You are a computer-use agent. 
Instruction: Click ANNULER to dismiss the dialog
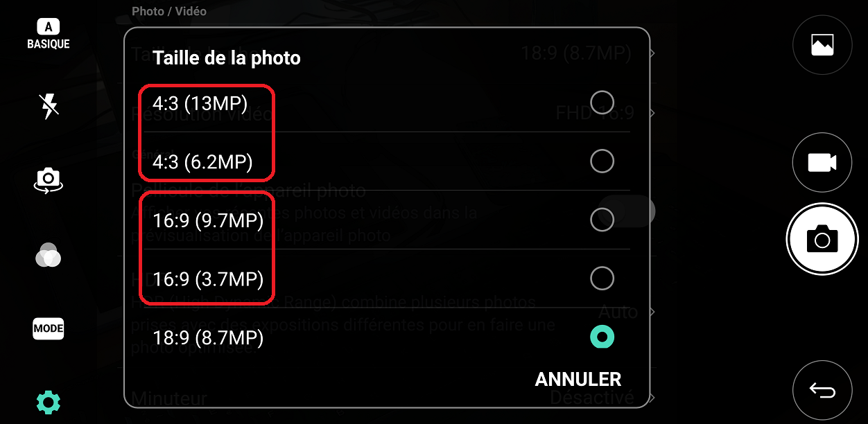tap(578, 379)
